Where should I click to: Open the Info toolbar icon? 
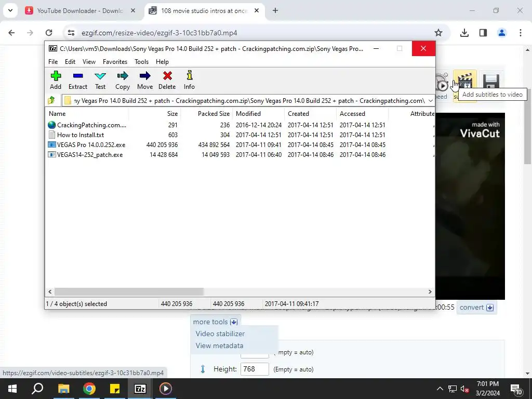point(189,81)
